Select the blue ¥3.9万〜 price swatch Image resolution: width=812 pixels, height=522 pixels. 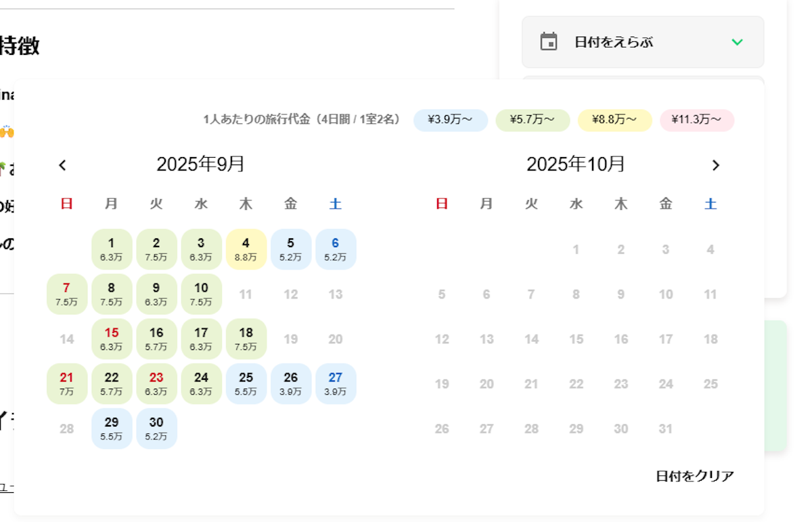450,120
